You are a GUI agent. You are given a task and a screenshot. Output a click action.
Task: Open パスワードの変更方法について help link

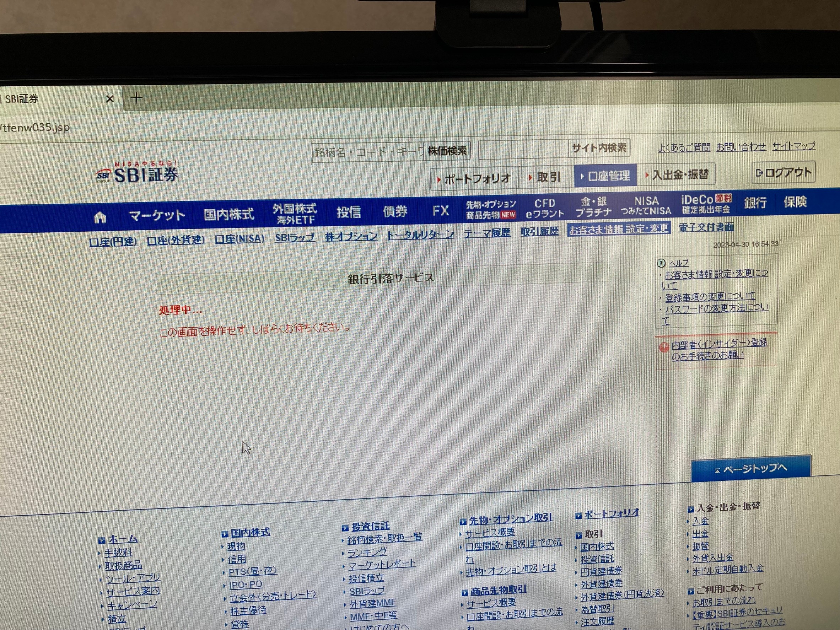[715, 314]
